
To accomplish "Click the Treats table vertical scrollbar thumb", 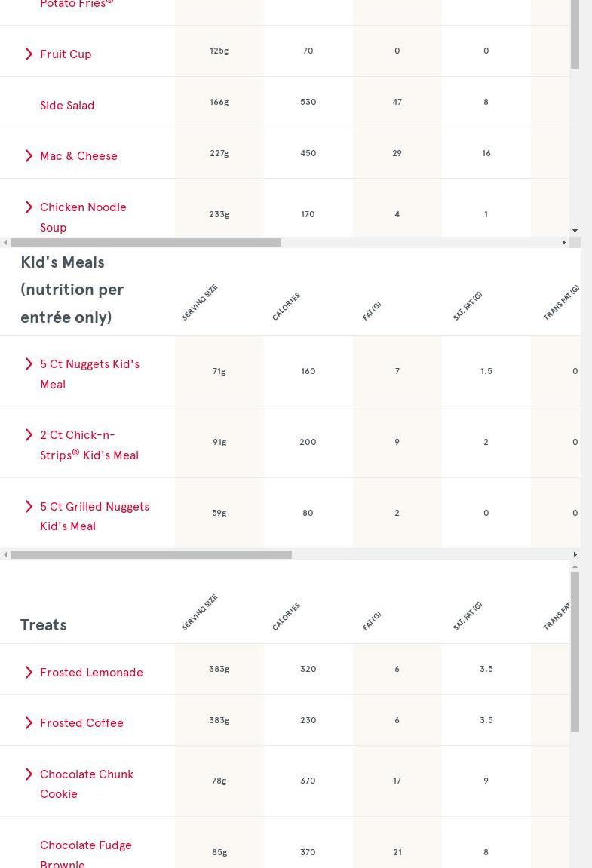I will [x=575, y=651].
